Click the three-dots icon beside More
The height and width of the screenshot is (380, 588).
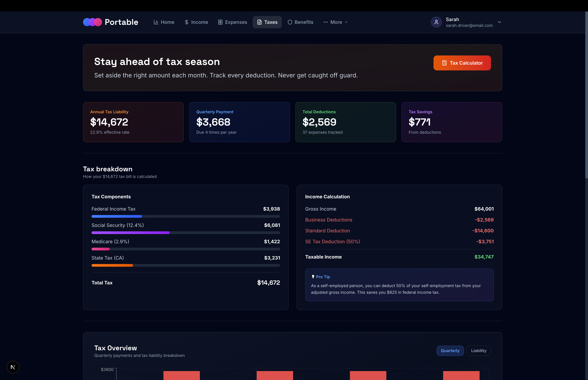pos(325,22)
